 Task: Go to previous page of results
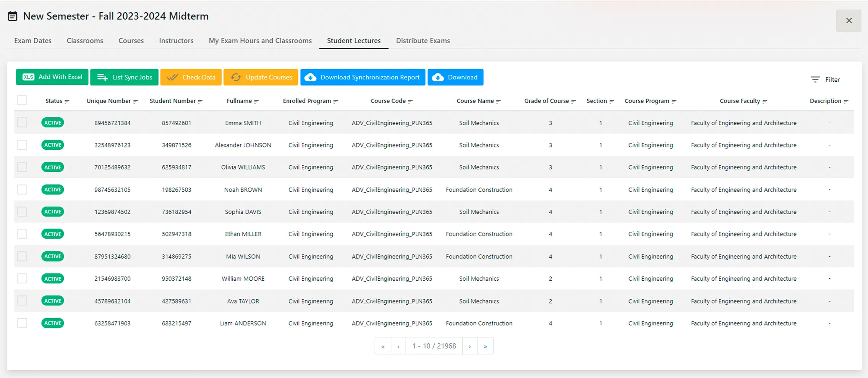(x=398, y=346)
